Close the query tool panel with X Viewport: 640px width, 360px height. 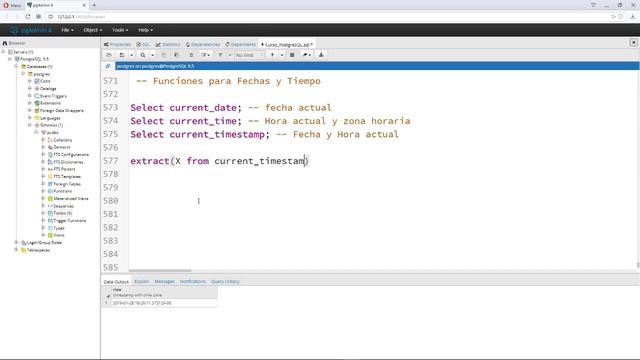click(x=633, y=42)
